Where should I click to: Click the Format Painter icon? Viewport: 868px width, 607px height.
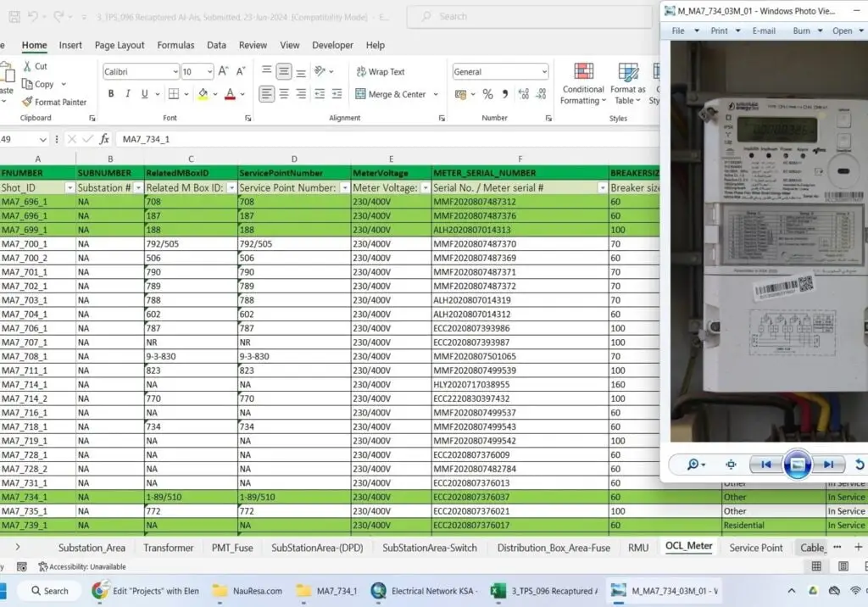click(x=28, y=102)
